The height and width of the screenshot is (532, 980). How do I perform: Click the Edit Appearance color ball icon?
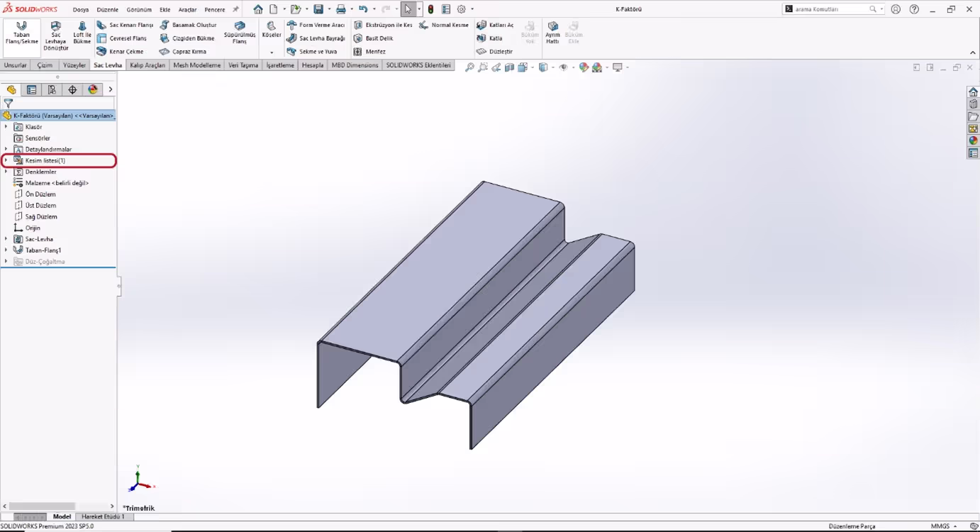(x=584, y=67)
